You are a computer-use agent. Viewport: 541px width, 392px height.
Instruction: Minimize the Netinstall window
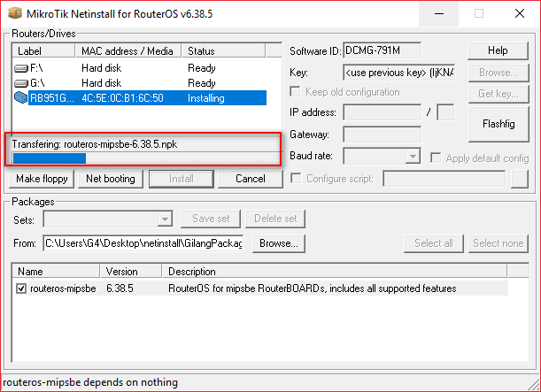pyautogui.click(x=439, y=14)
